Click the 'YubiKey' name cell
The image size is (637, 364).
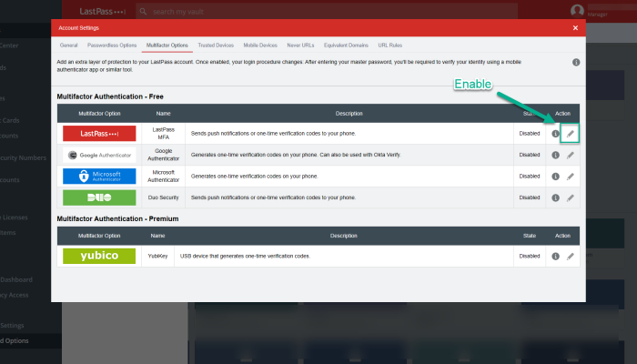click(157, 256)
